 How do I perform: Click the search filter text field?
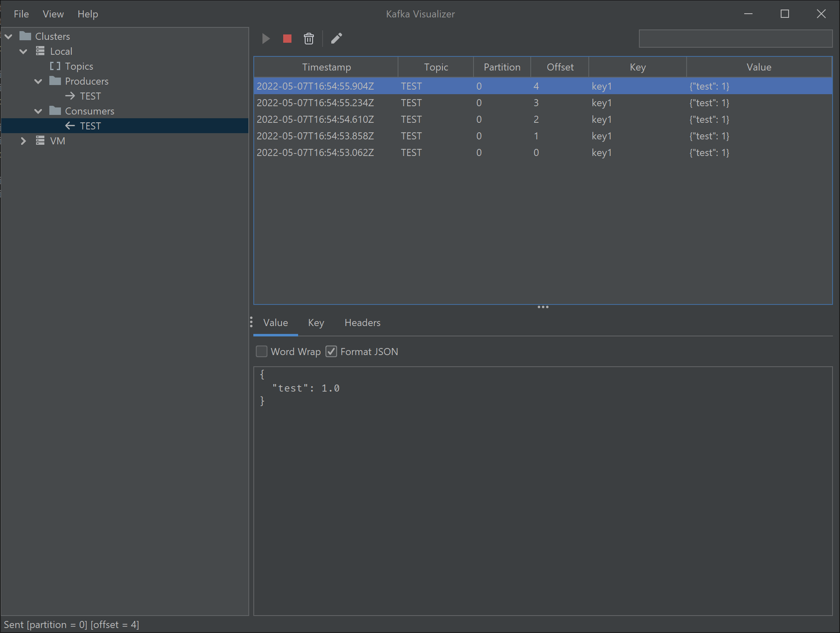pos(735,39)
